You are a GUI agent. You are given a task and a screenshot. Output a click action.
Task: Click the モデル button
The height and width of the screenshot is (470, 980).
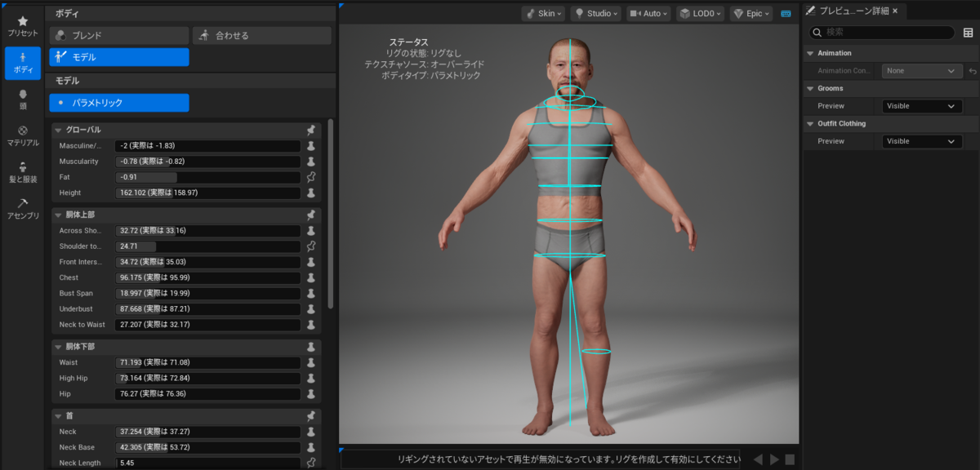[119, 57]
